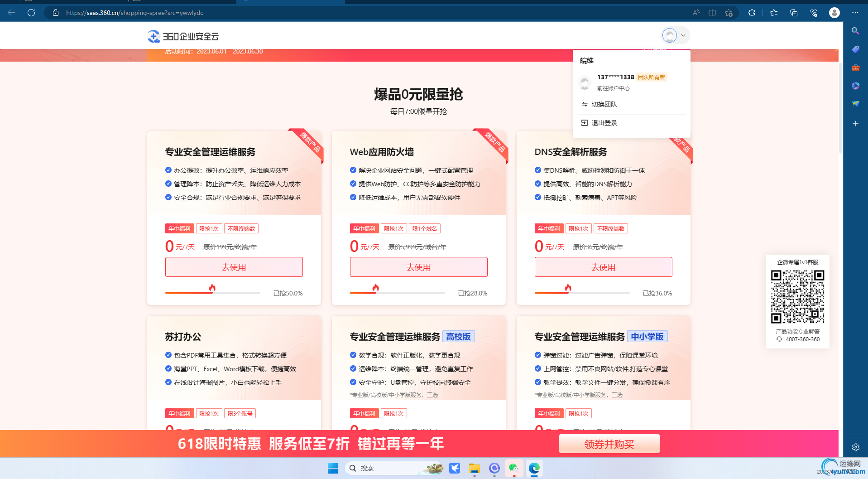This screenshot has width=868, height=479.
Task: View site info via the lock icon
Action: point(56,13)
